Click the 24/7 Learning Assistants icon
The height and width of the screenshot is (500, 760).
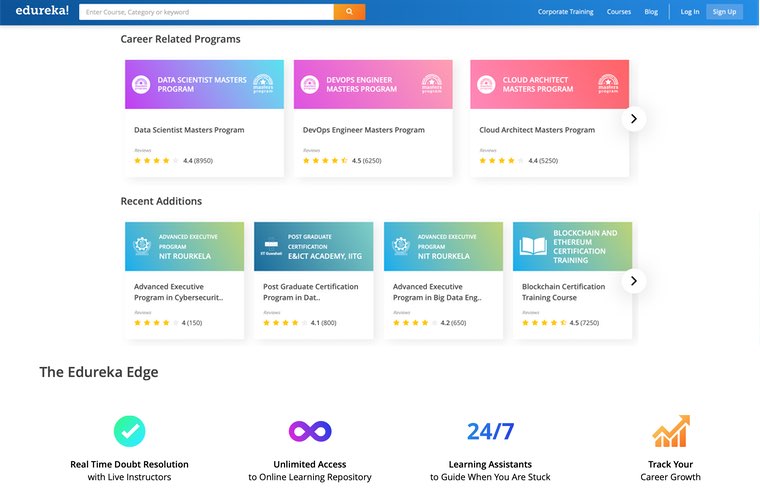(x=490, y=431)
